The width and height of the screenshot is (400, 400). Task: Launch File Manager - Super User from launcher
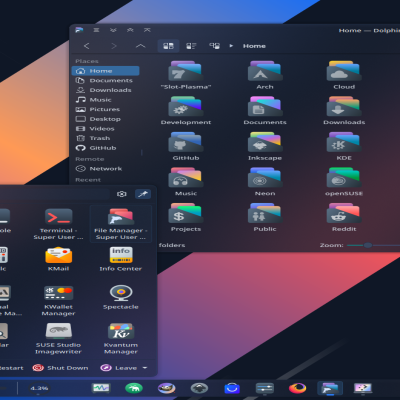[121, 224]
